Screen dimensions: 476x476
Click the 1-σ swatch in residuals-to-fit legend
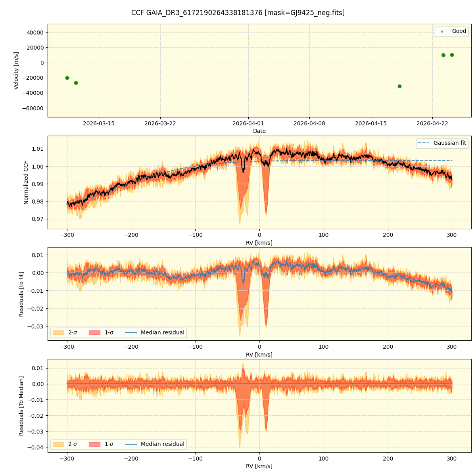[x=94, y=332]
